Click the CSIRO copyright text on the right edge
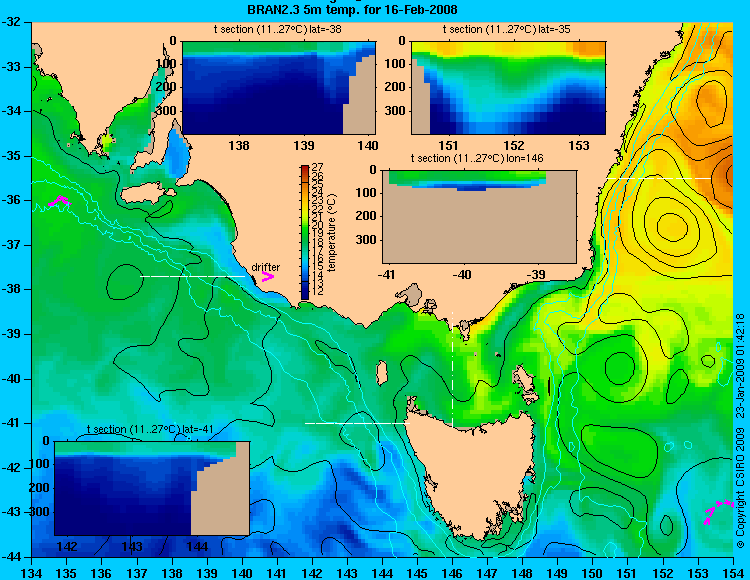Screen dimensions: 750x580 [740, 430]
